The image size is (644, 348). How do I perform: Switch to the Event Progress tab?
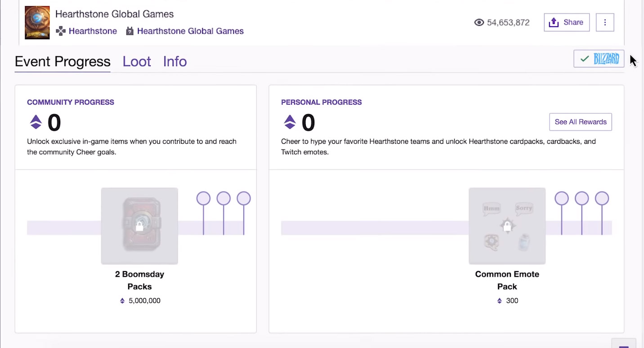click(x=63, y=61)
